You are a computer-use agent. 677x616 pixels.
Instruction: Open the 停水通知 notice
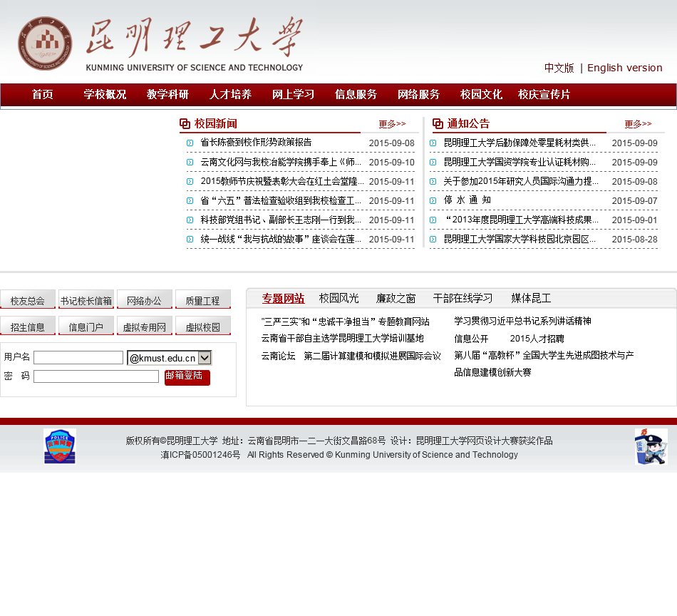click(x=467, y=200)
